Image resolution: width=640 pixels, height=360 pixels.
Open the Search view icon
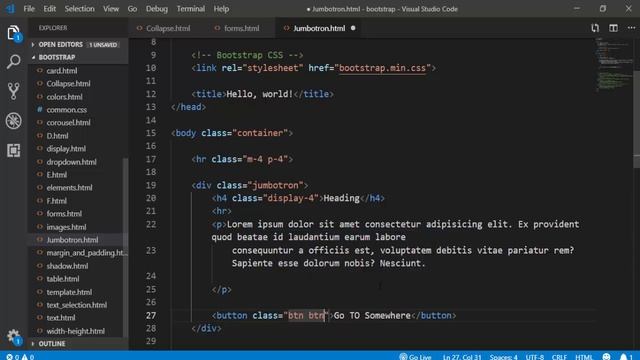[13, 62]
